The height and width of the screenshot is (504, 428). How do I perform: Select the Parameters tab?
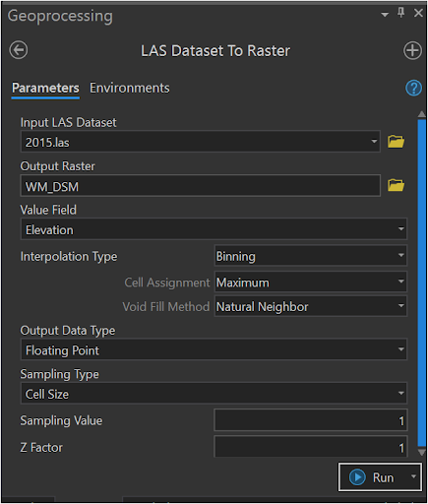45,88
